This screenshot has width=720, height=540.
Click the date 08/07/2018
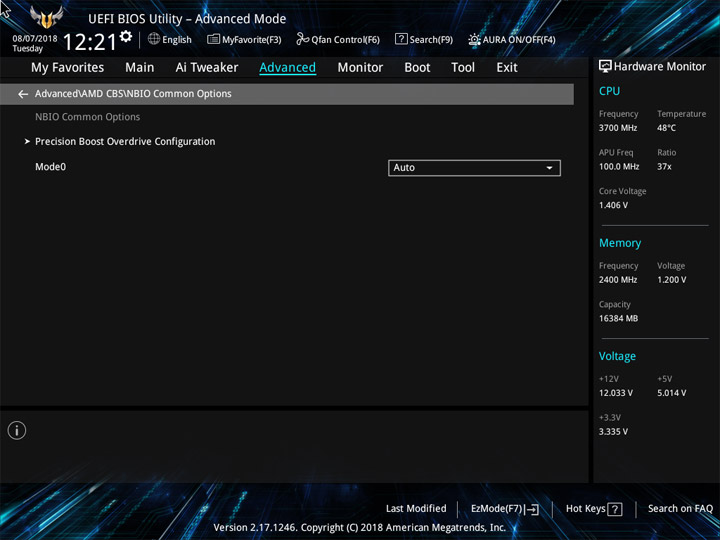pyautogui.click(x=35, y=39)
